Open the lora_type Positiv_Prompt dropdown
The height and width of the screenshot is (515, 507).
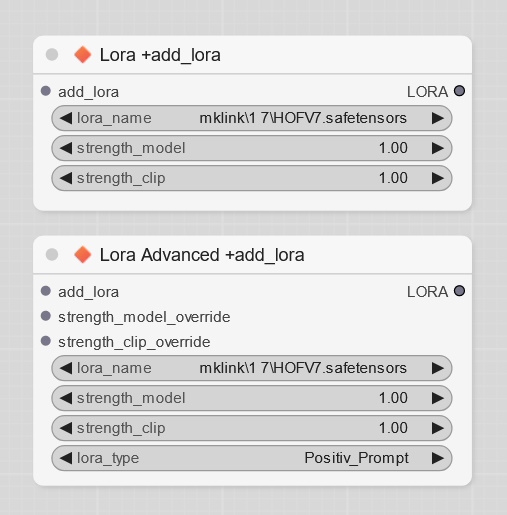(252, 458)
